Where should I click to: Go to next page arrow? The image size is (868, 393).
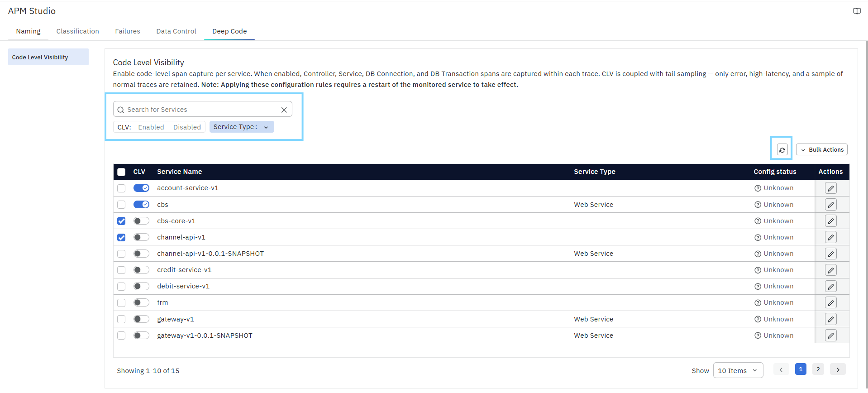[838, 369]
